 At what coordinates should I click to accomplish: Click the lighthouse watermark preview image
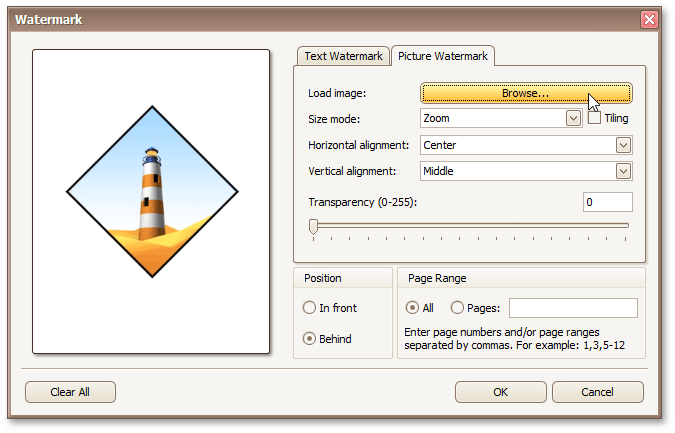(152, 191)
